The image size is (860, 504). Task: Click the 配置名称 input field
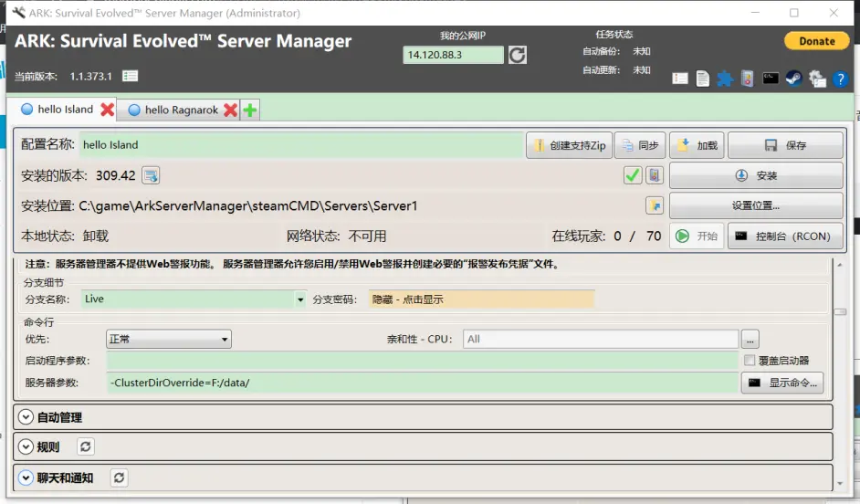(301, 145)
